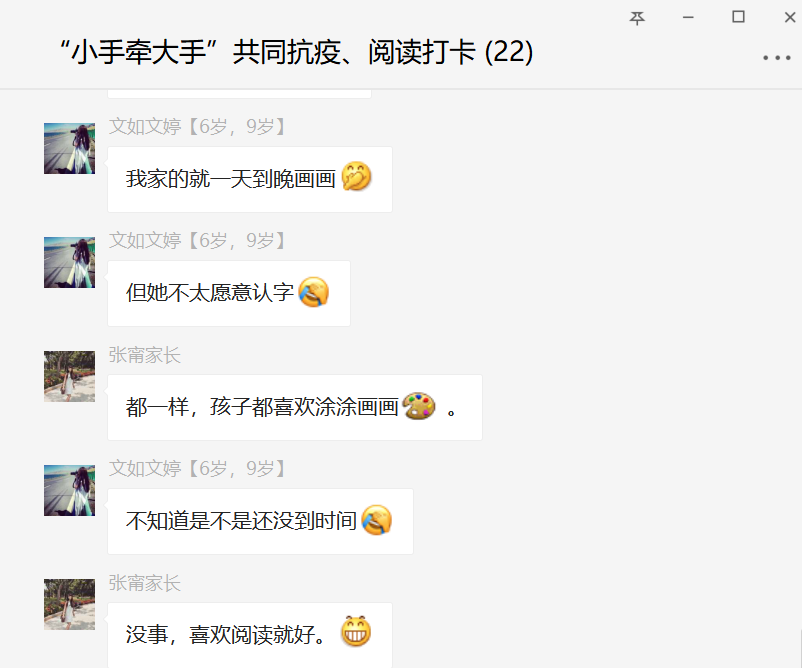Screen dimensions: 802x668
Task: Select message 没事，喜欢阅读就好
Action: (250, 635)
